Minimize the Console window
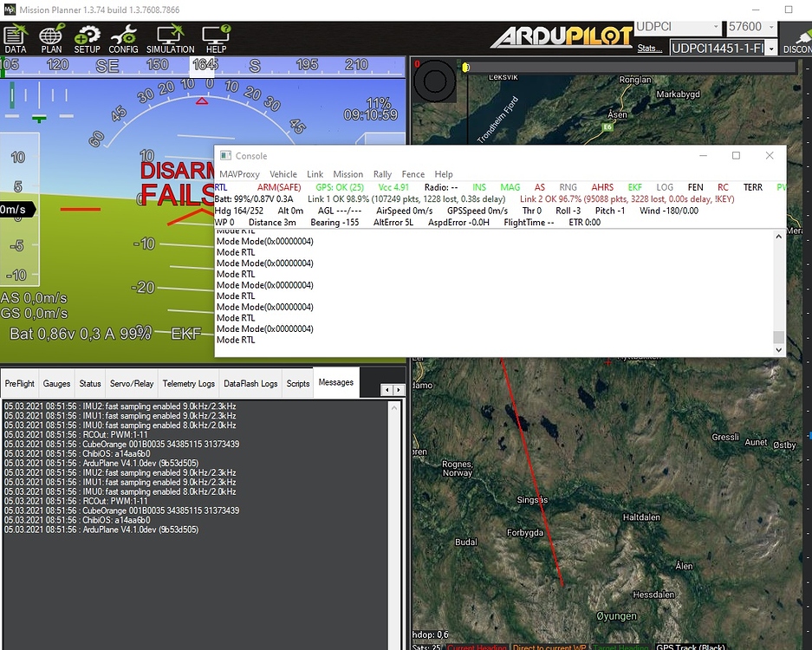The image size is (812, 650). [x=704, y=155]
